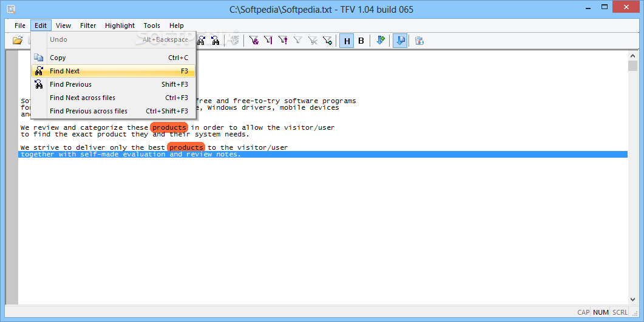Viewport: 644px width, 322px height.
Task: Toggle the follow-tail page arrow icon
Action: 400,41
